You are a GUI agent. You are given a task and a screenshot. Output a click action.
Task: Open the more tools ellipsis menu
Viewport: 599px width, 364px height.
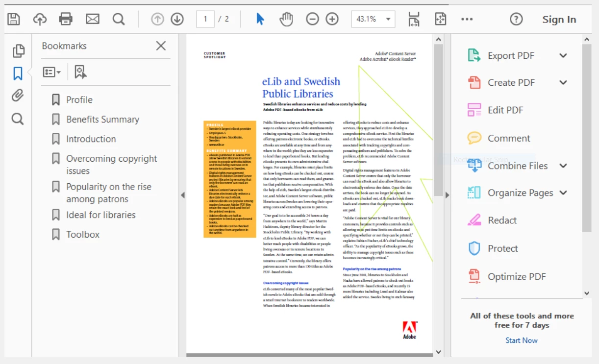467,19
